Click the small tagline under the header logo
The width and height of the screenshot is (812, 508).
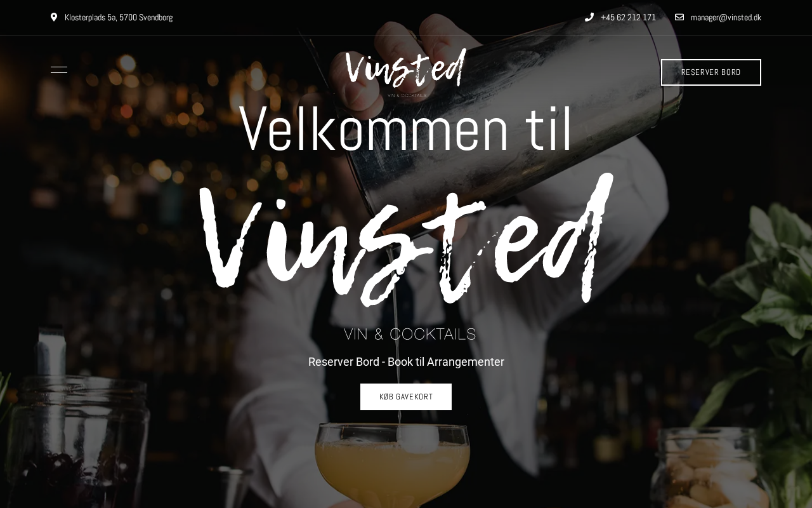pyautogui.click(x=407, y=95)
